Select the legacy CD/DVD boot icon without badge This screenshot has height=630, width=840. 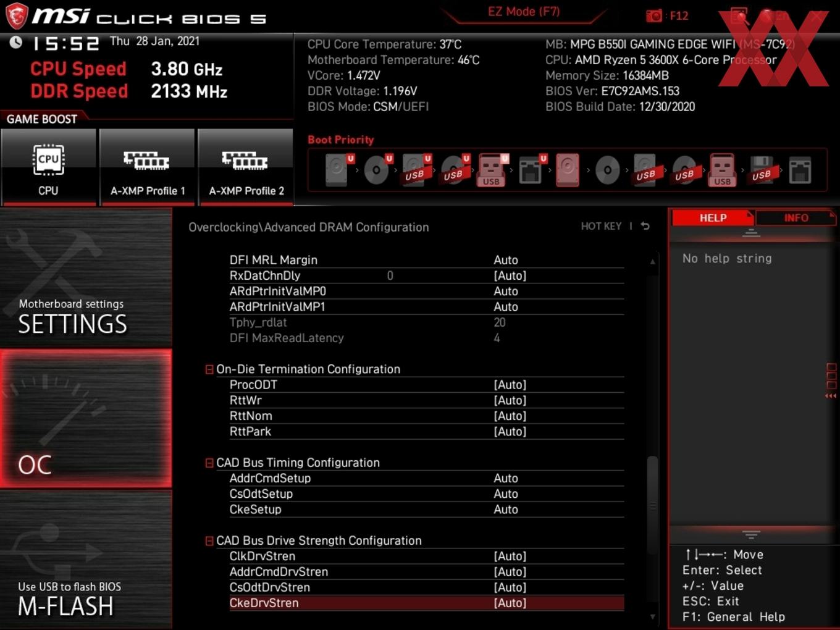[607, 170]
